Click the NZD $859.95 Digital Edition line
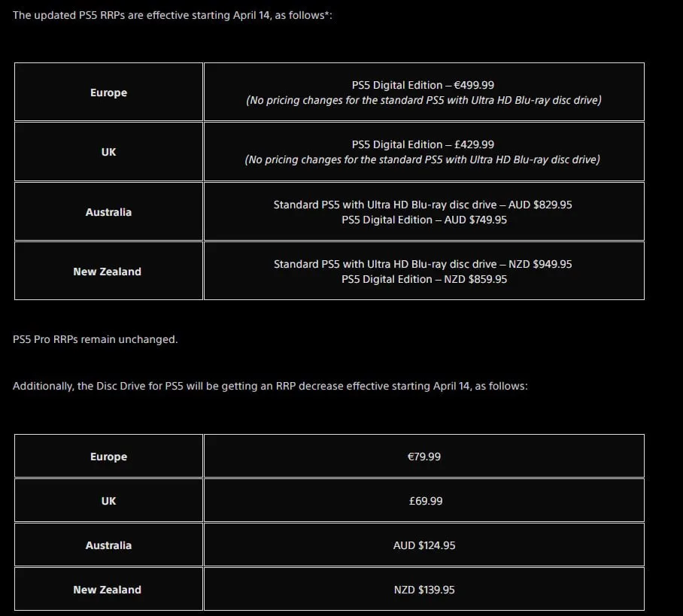 tap(424, 279)
